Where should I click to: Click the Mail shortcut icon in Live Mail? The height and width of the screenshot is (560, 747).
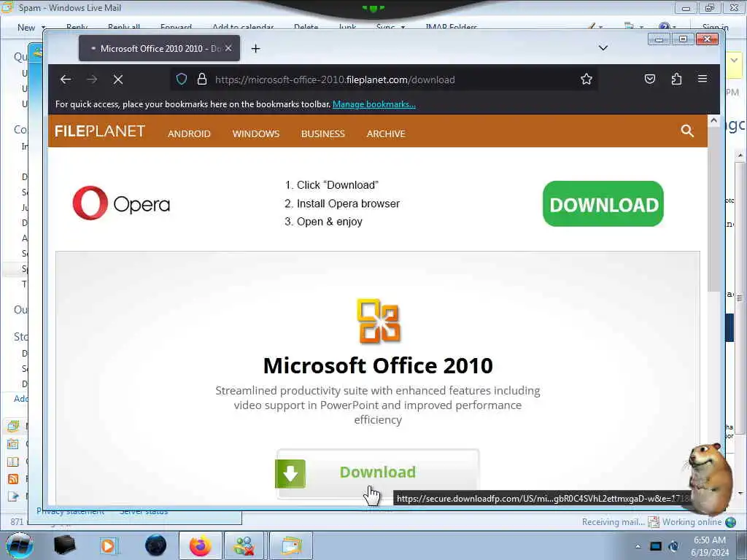(x=13, y=426)
